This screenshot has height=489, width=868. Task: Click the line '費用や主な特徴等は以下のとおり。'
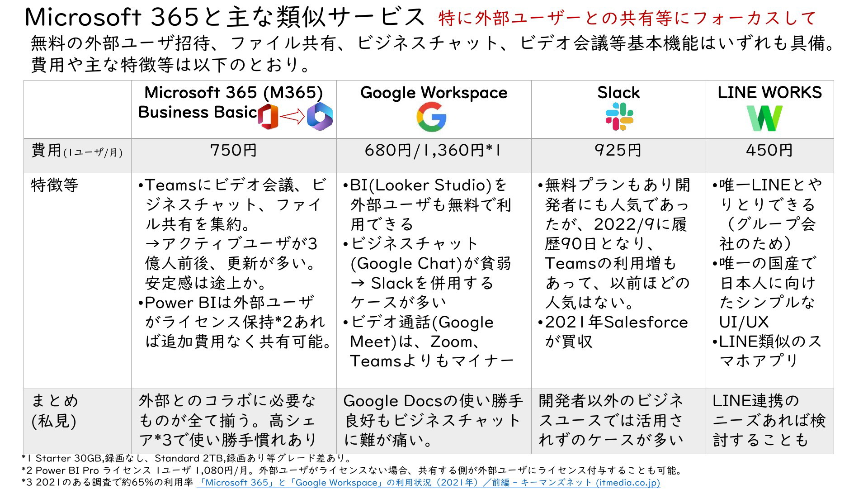click(x=172, y=65)
